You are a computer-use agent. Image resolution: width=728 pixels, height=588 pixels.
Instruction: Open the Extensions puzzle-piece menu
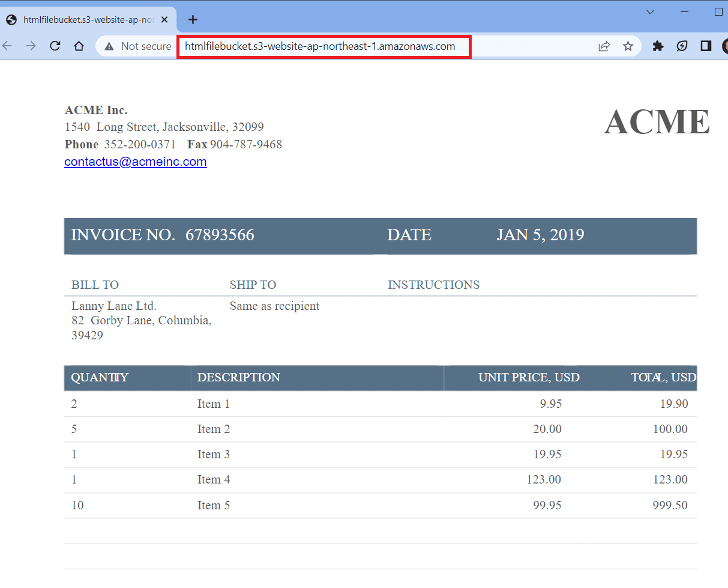658,46
